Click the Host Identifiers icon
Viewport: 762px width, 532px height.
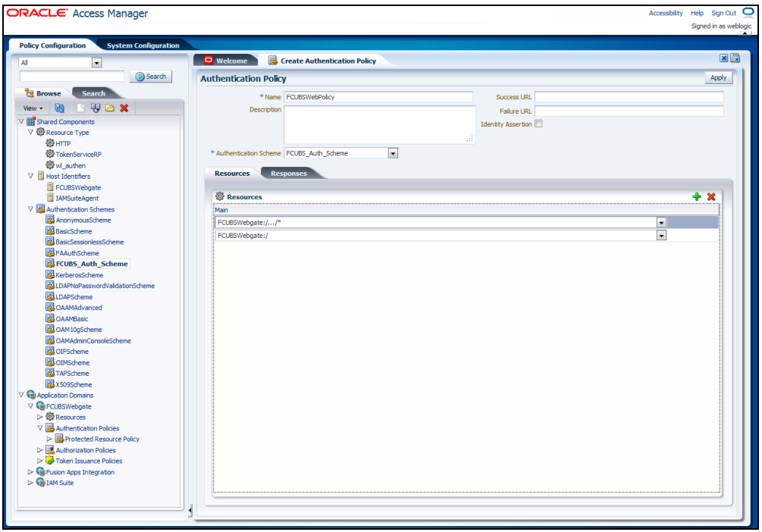point(41,176)
